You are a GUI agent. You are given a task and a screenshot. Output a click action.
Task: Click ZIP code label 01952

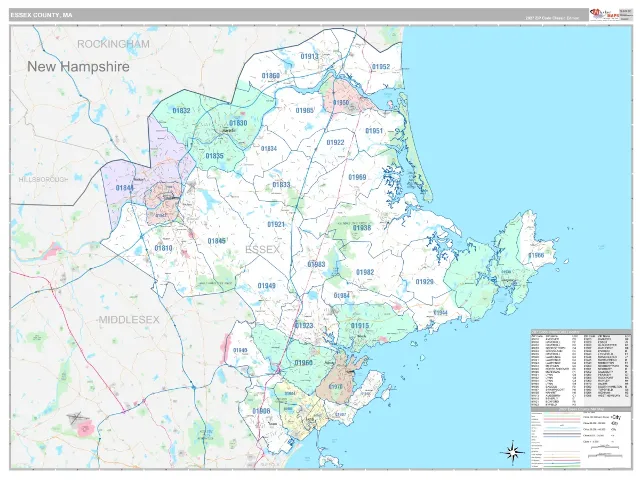[x=381, y=67]
